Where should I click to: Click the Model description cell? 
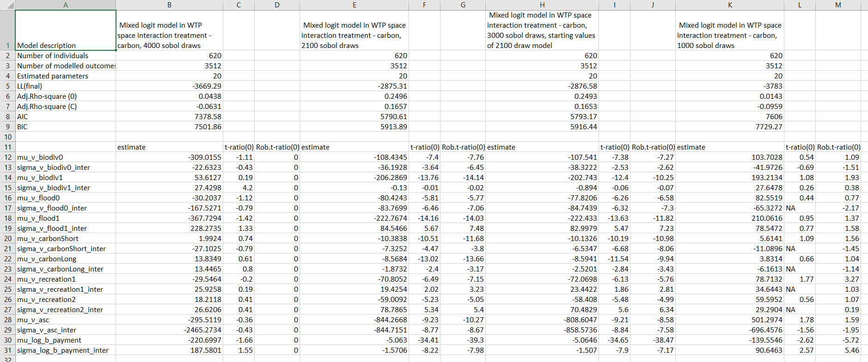pos(65,30)
